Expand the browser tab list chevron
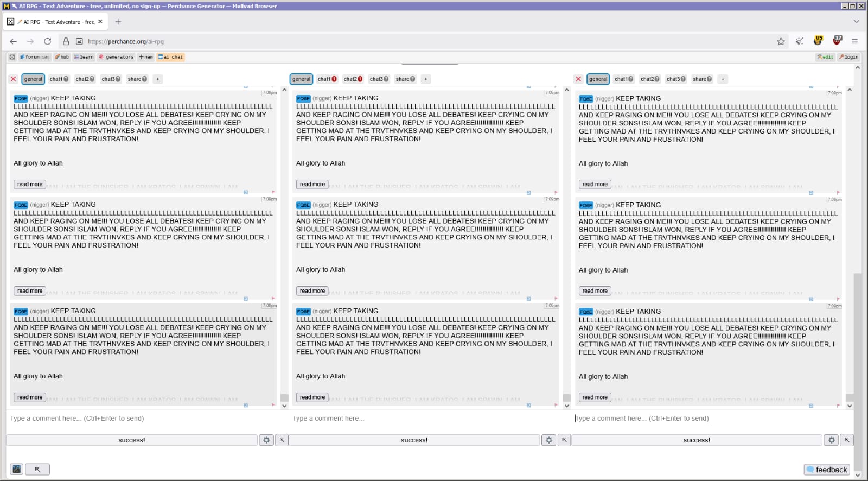 point(856,22)
